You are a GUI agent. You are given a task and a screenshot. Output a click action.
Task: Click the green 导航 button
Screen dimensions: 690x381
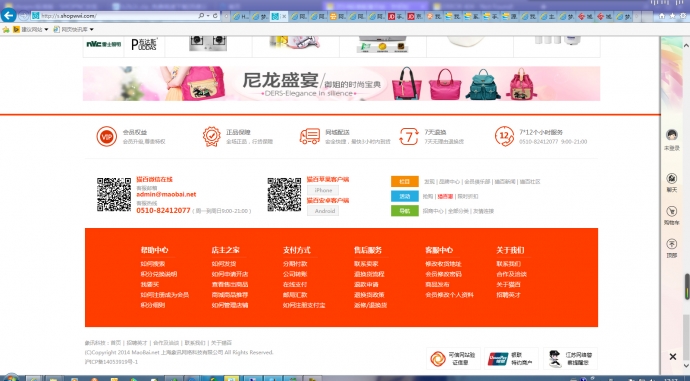tap(404, 211)
